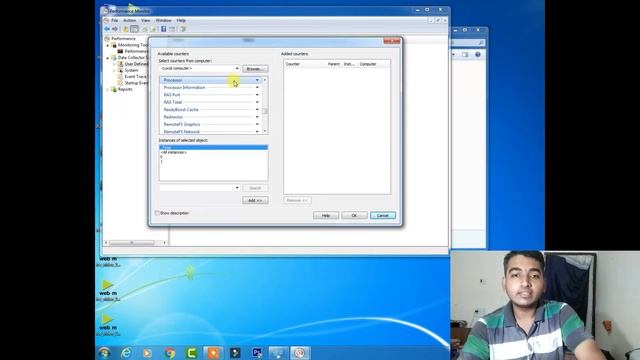The image size is (640, 360).
Task: Click the blue Help icon in toolbar
Action: [x=163, y=29]
